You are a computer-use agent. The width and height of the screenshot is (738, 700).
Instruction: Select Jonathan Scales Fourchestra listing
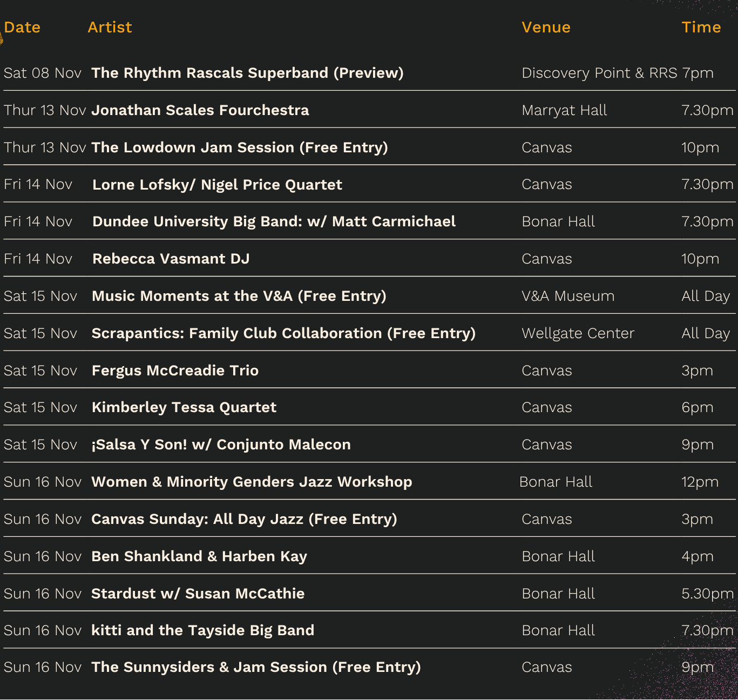pyautogui.click(x=200, y=110)
